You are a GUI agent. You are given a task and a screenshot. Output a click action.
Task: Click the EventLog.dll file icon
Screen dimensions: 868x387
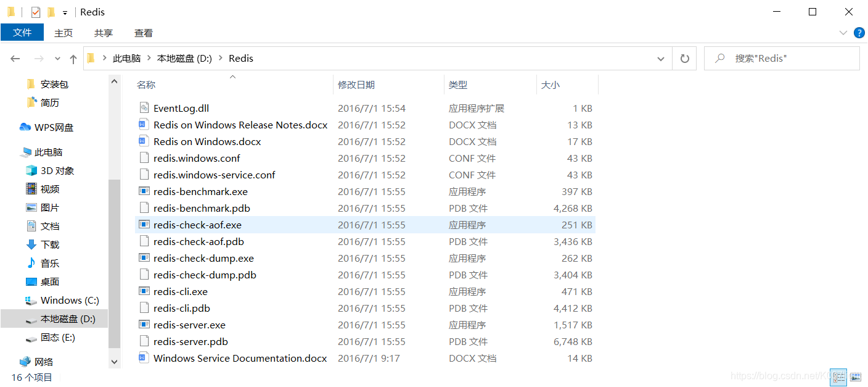(x=144, y=108)
